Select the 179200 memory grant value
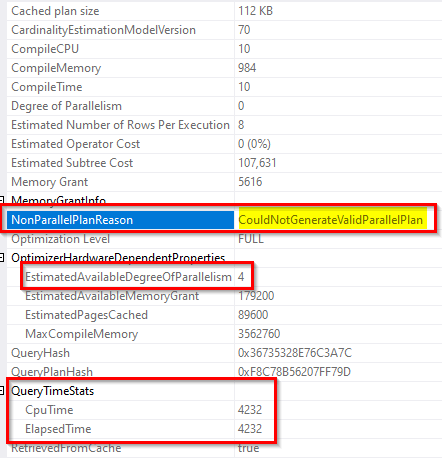The width and height of the screenshot is (442, 458). point(256,296)
